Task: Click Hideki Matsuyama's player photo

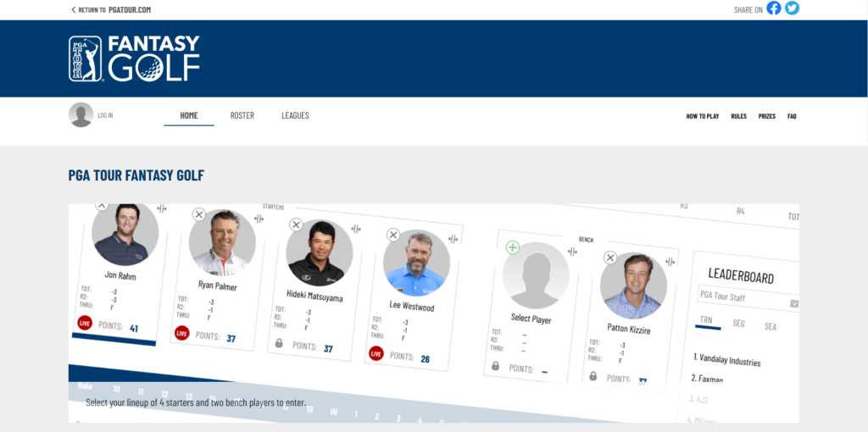Action: point(320,252)
